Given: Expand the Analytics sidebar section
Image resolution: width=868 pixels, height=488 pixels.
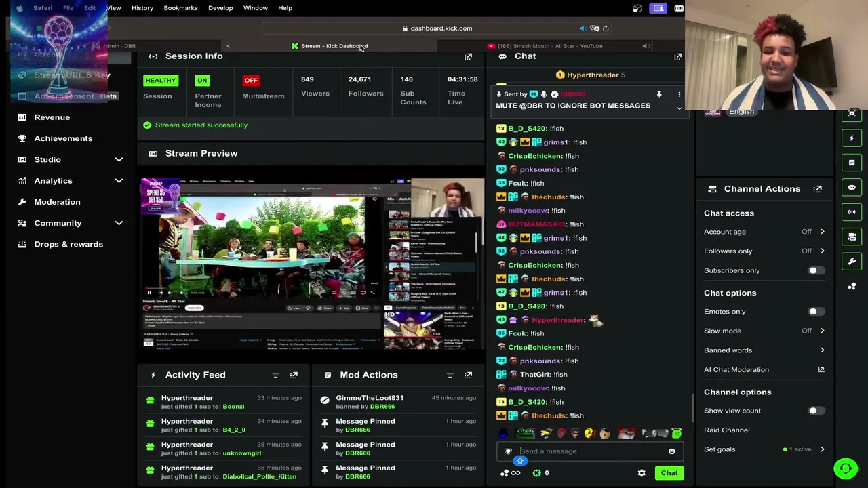Looking at the screenshot, I should (x=119, y=181).
